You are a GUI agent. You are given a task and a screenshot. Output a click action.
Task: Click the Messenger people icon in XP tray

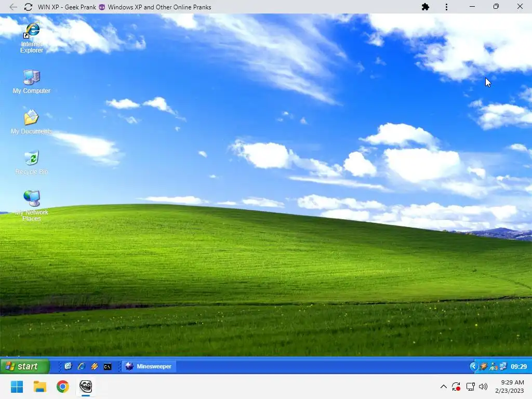coord(494,366)
